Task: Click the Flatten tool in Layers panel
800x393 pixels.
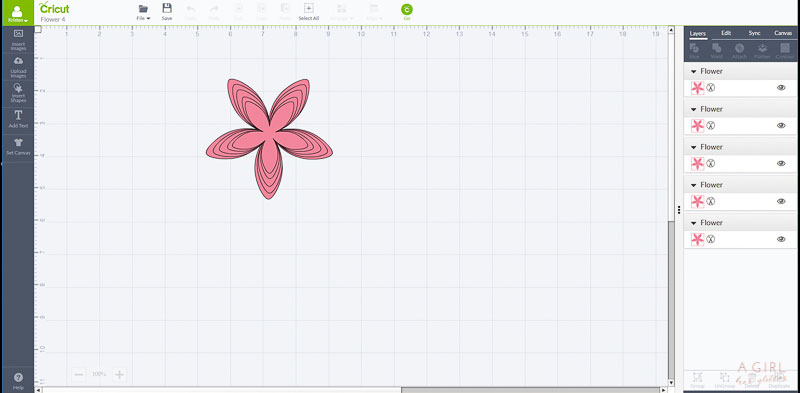Action: (762, 51)
